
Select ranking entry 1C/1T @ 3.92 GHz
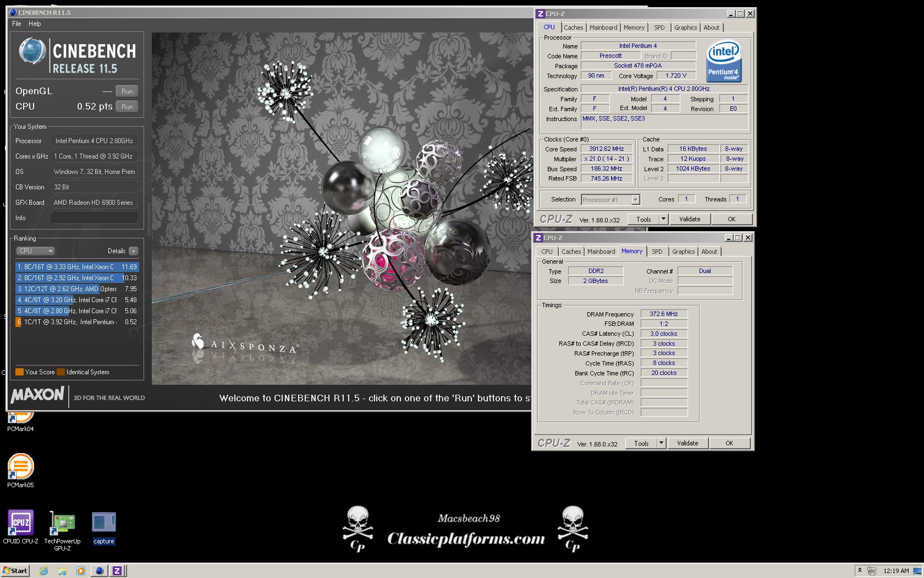(77, 322)
